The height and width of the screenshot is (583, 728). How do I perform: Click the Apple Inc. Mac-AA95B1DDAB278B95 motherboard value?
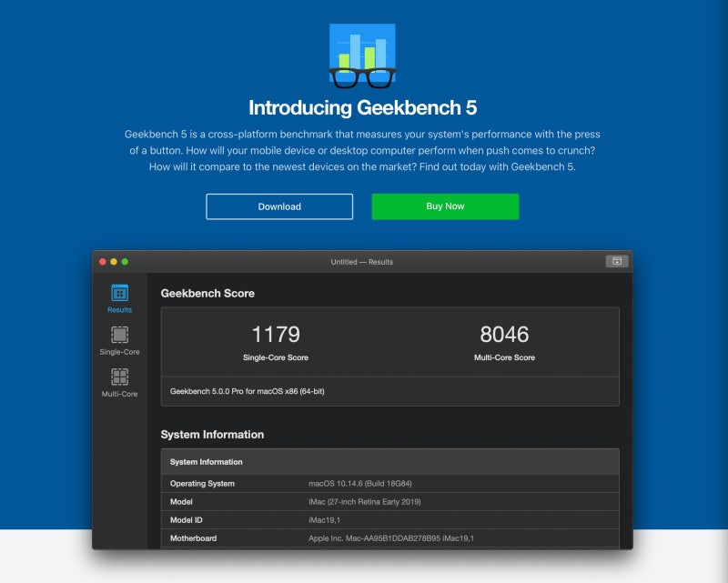point(391,538)
